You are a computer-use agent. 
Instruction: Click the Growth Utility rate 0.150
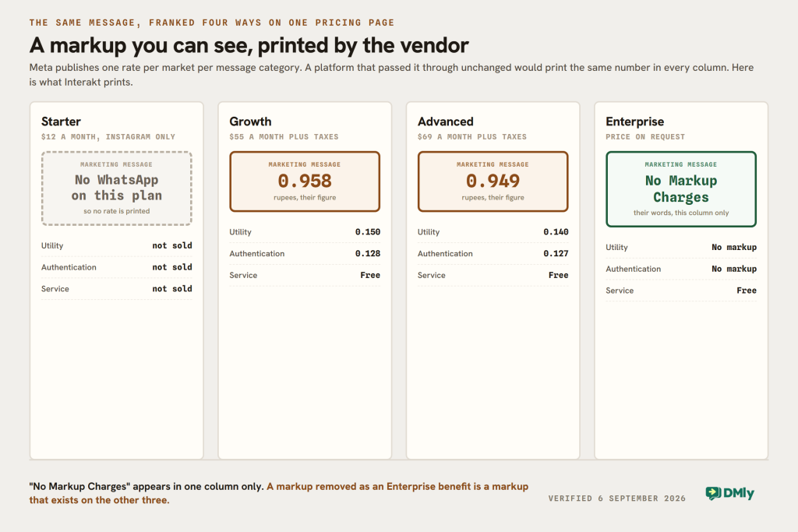point(368,232)
